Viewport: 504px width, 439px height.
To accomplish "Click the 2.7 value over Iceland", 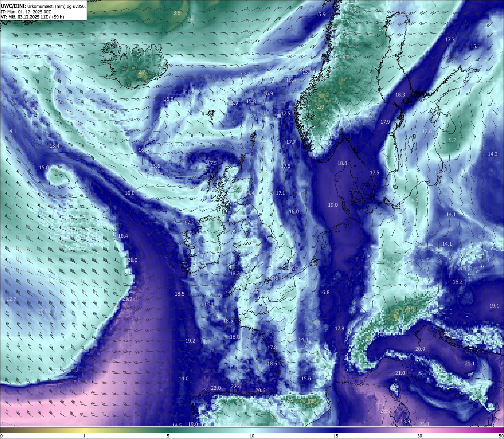I will point(141,72).
